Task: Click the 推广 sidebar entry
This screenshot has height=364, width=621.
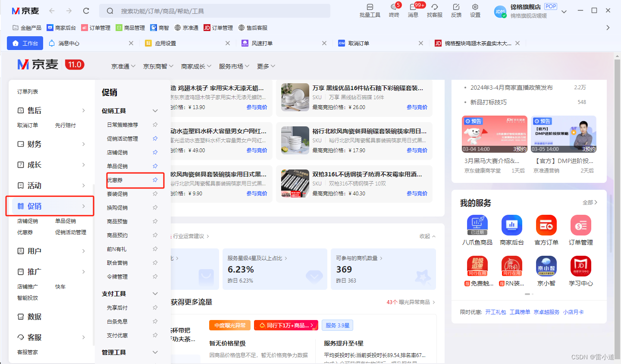Action: pos(51,272)
